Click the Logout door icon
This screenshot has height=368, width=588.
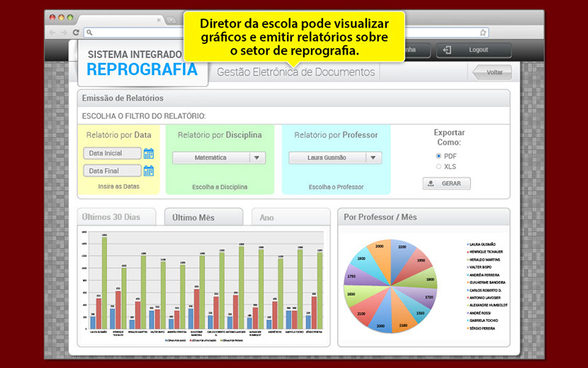pyautogui.click(x=446, y=50)
